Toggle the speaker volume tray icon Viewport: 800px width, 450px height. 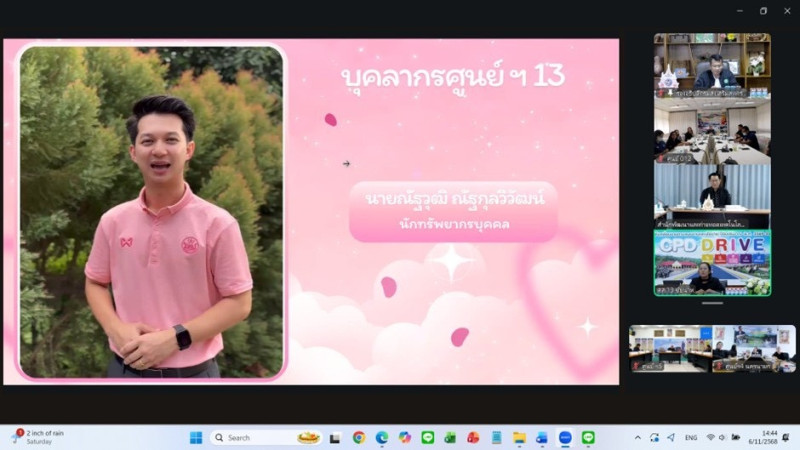[723, 438]
